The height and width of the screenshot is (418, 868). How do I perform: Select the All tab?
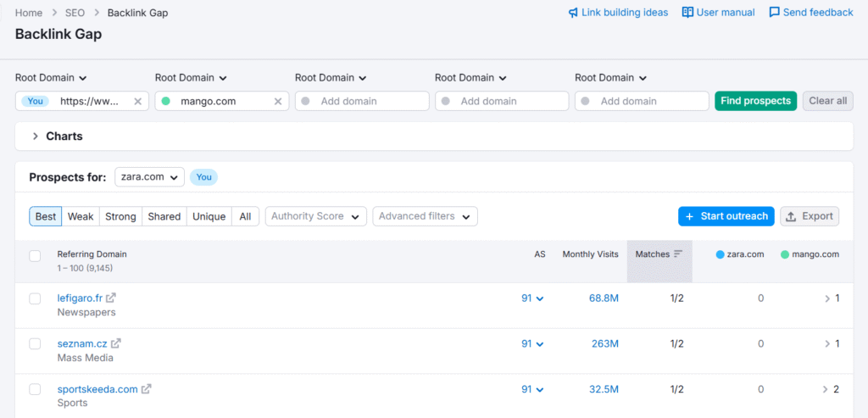(x=245, y=216)
